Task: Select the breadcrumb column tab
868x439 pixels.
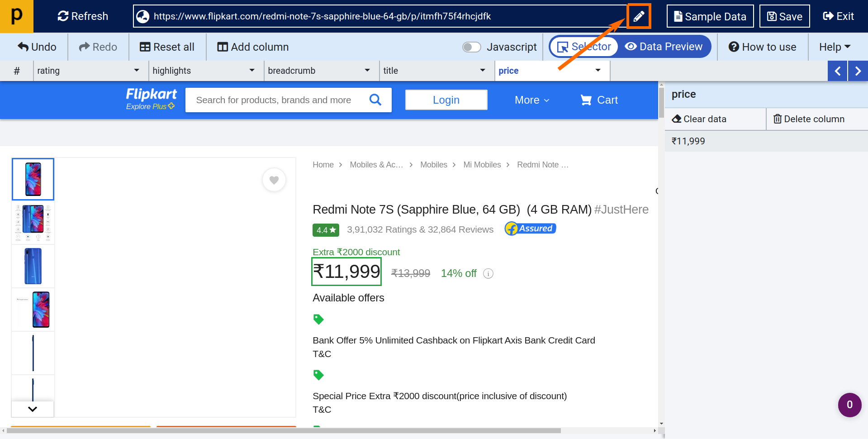Action: coord(291,71)
